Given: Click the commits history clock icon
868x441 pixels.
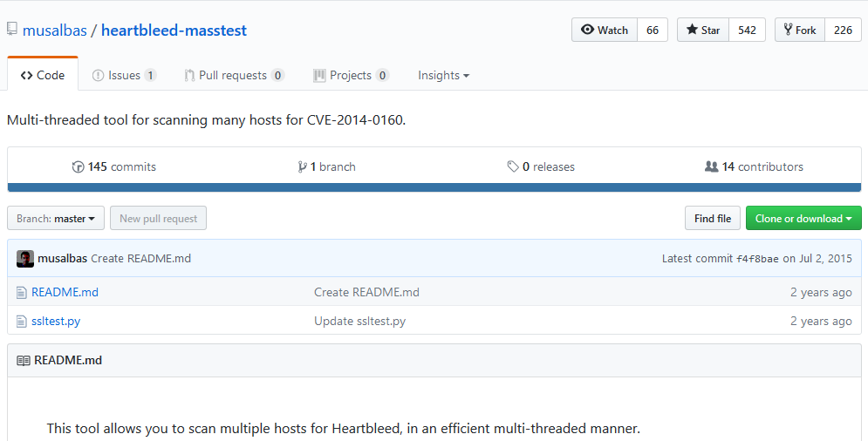Looking at the screenshot, I should (x=78, y=166).
